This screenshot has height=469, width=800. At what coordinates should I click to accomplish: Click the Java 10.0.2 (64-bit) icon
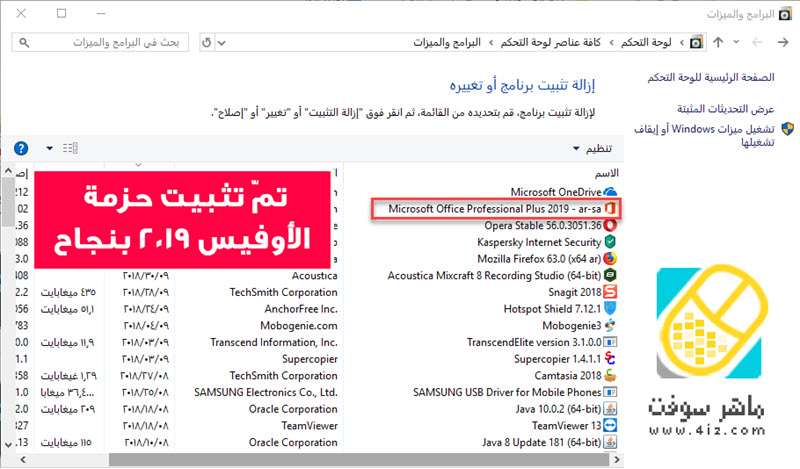point(610,409)
